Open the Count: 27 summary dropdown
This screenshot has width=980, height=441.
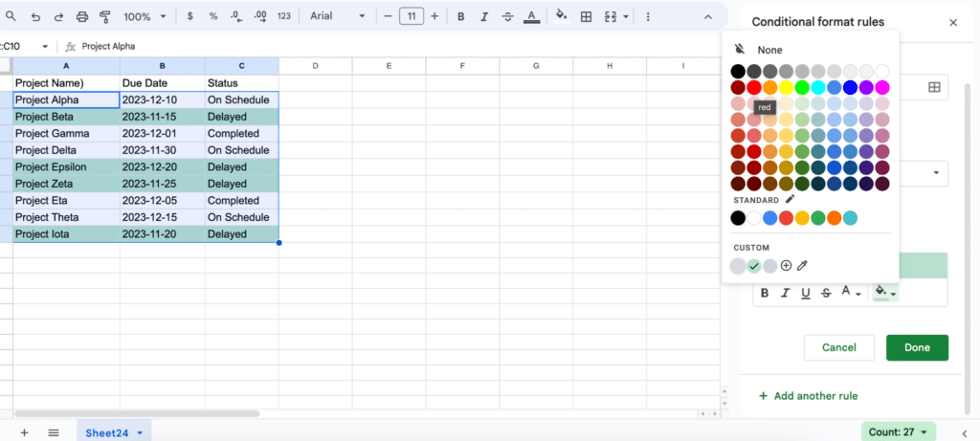click(898, 431)
